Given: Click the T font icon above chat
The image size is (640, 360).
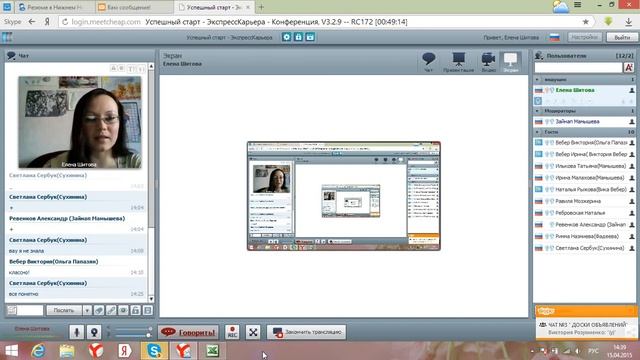Looking at the screenshot, I should 131,69.
